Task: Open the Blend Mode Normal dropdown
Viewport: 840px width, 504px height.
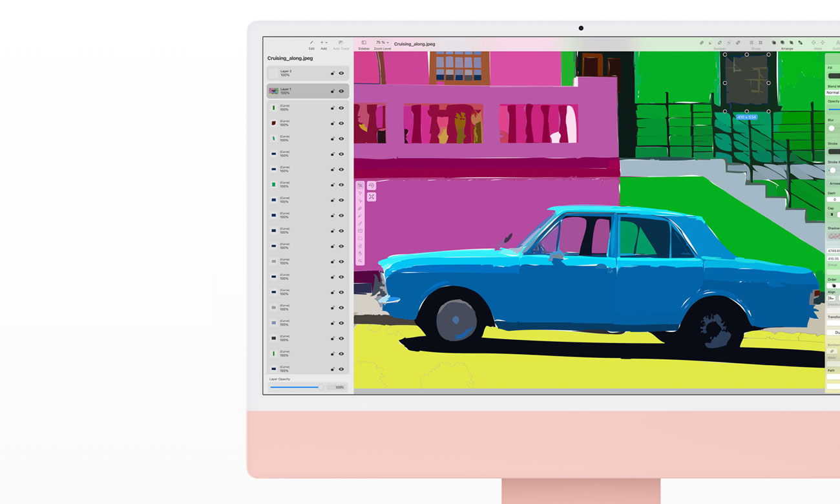Action: coord(833,92)
